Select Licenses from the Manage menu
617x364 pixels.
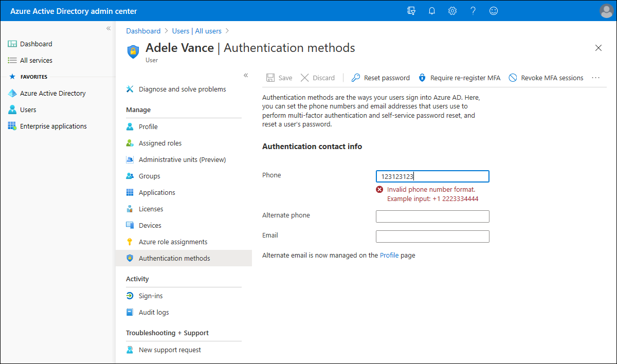[151, 209]
